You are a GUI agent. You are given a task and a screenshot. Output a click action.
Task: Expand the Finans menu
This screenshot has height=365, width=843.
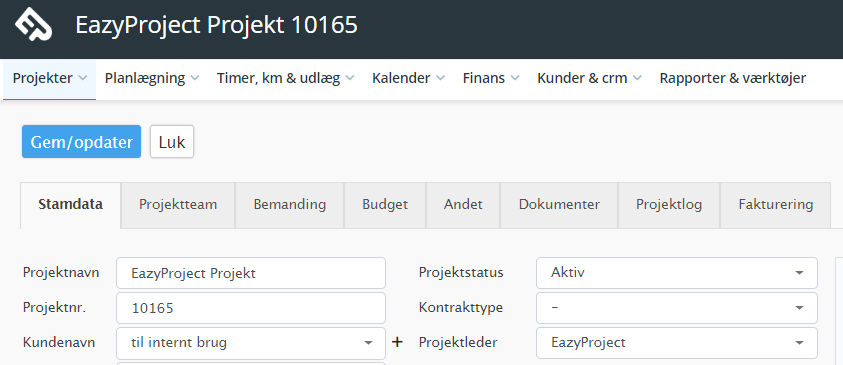[491, 78]
